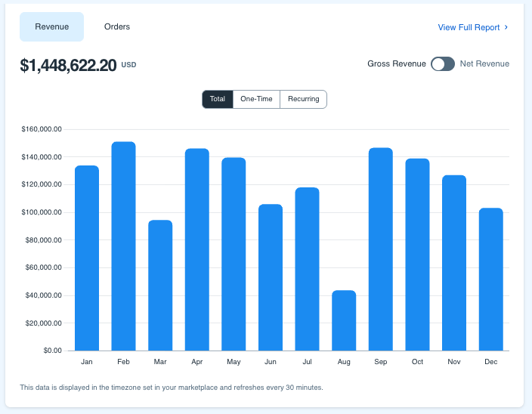Click the Oct month label
The height and width of the screenshot is (414, 532).
(x=417, y=362)
